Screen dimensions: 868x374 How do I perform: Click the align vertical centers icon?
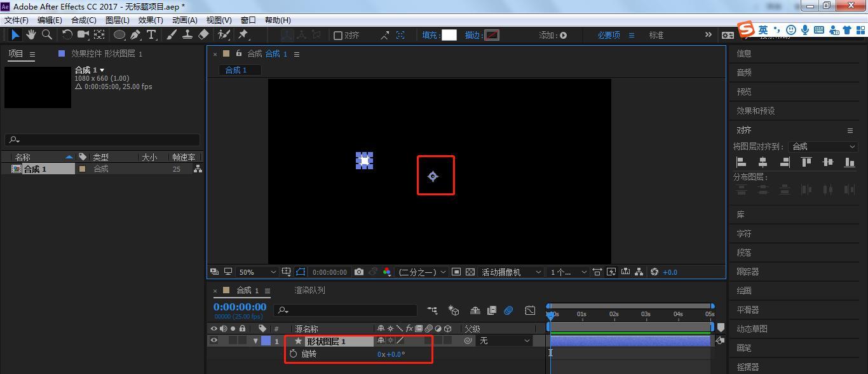point(827,162)
